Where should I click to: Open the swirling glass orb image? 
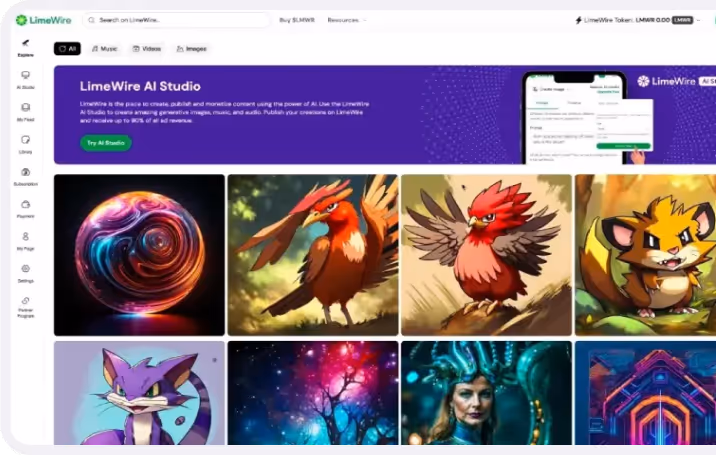[139, 255]
